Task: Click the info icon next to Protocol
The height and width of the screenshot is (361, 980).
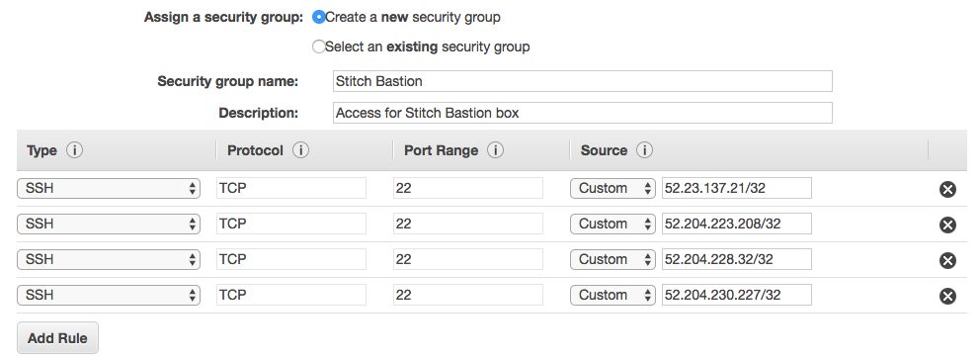Action: 300,150
